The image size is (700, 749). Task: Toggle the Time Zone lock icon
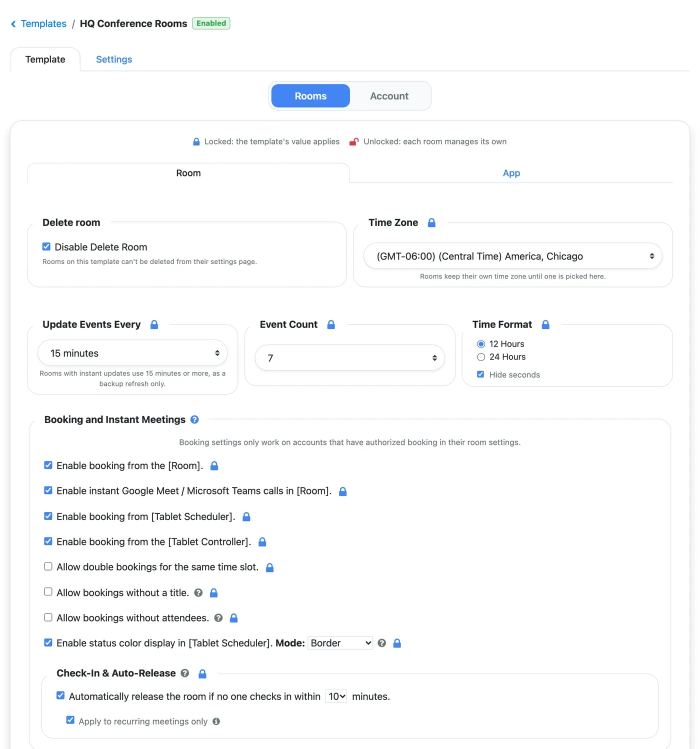point(431,222)
